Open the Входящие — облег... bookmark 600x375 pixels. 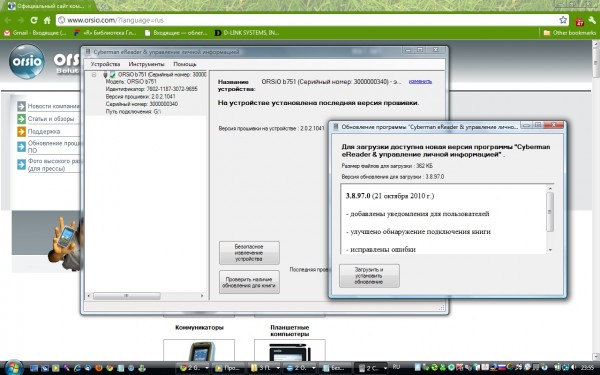click(x=176, y=33)
